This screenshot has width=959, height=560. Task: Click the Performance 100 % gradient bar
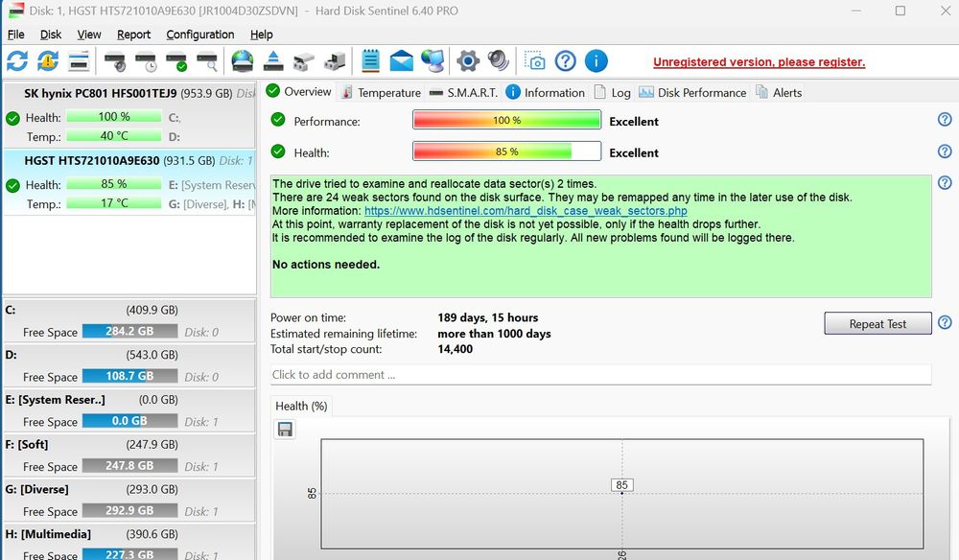point(507,120)
